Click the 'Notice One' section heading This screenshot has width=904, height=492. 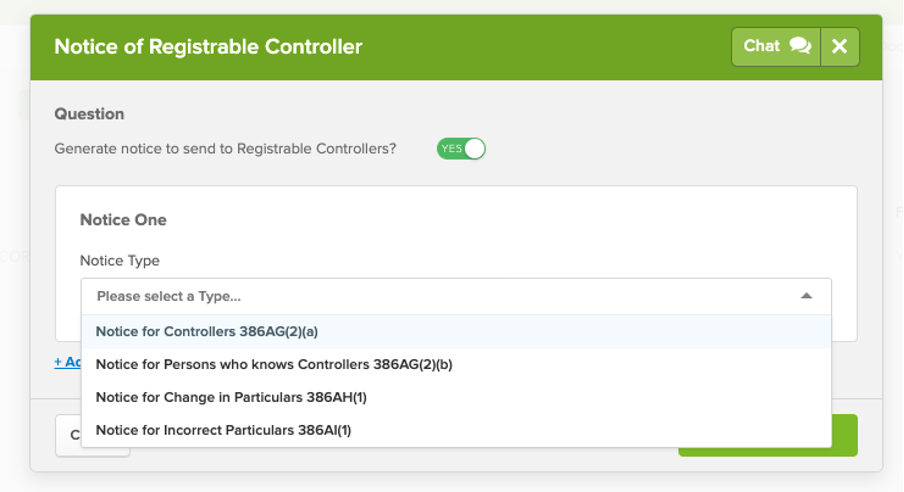tap(123, 220)
